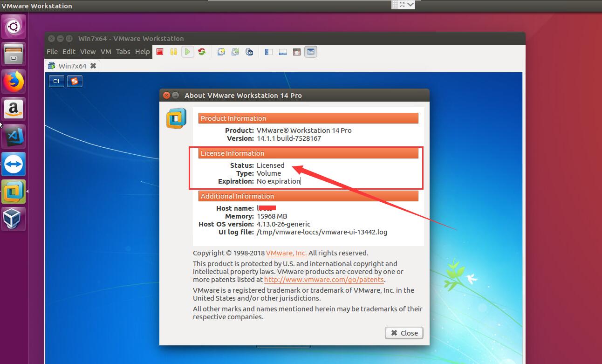Open Amazon launcher icon
Screen dimensions: 602x364
14,109
